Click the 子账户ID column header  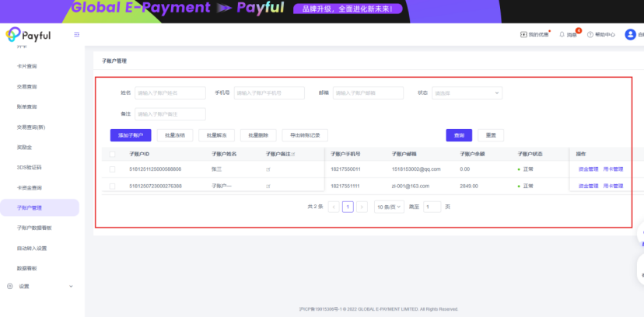pos(138,154)
